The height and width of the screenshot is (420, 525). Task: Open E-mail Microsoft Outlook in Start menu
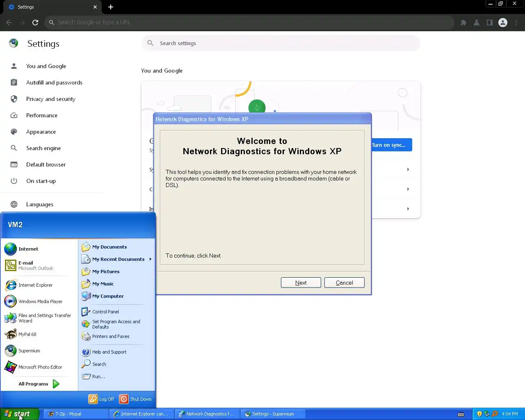coord(39,265)
